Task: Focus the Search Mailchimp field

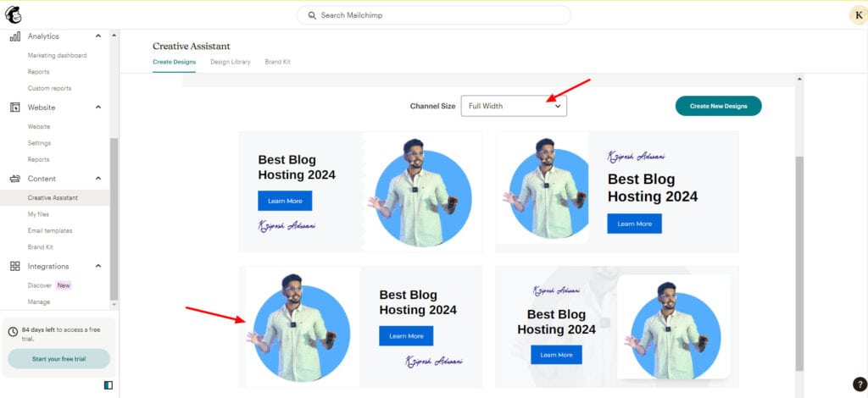Action: tap(434, 15)
